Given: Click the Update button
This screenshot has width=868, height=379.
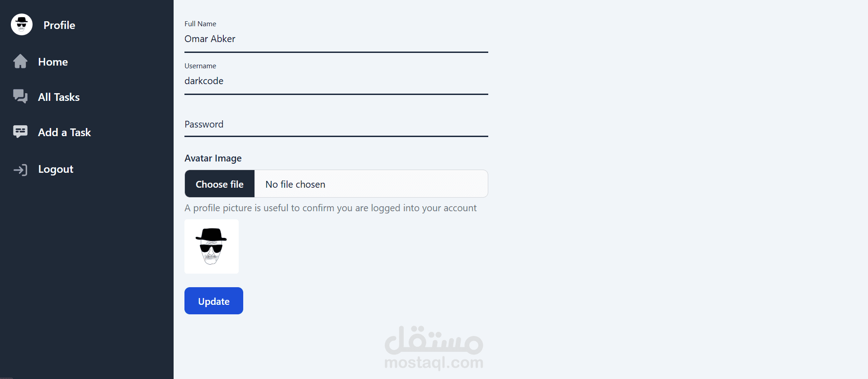Looking at the screenshot, I should click(x=214, y=301).
